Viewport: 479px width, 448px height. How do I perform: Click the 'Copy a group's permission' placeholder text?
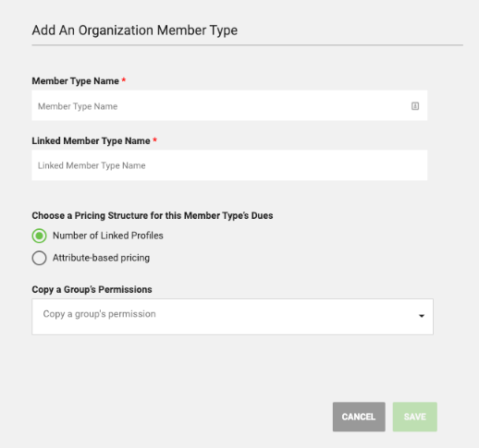[99, 314]
